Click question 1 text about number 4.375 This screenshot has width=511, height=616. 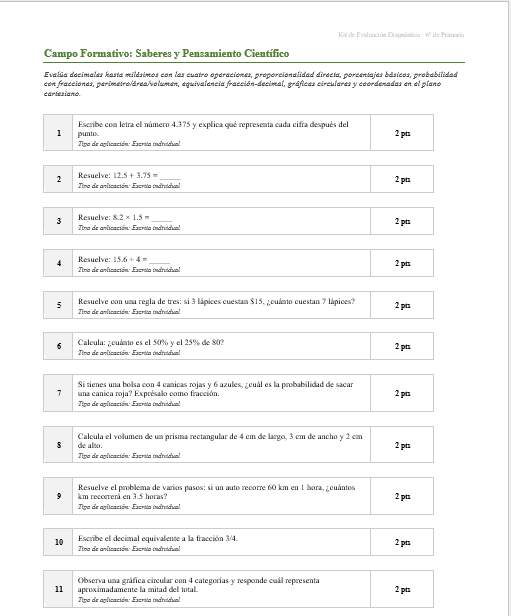[213, 129]
